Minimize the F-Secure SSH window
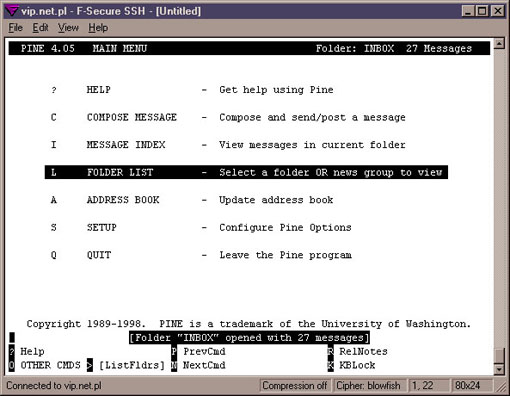 (468, 11)
